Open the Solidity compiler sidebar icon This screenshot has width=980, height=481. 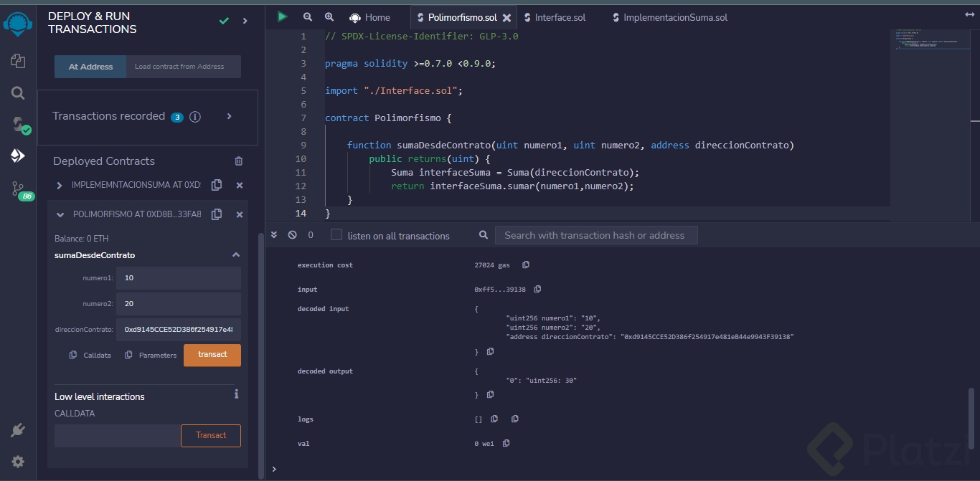(x=19, y=125)
